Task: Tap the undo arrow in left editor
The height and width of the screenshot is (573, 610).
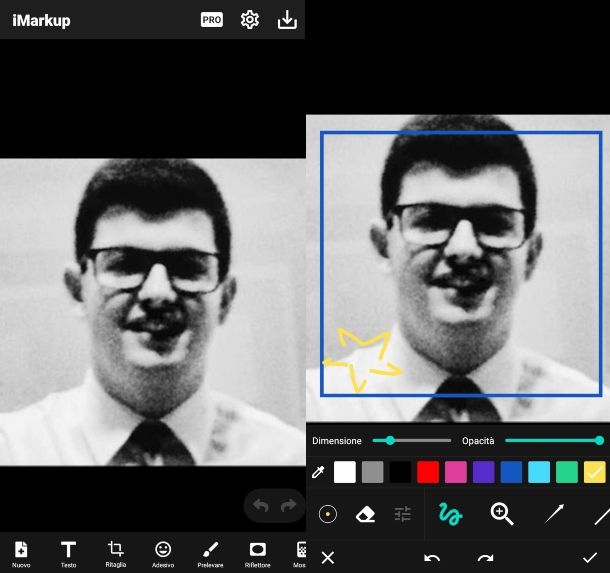Action: [261, 506]
